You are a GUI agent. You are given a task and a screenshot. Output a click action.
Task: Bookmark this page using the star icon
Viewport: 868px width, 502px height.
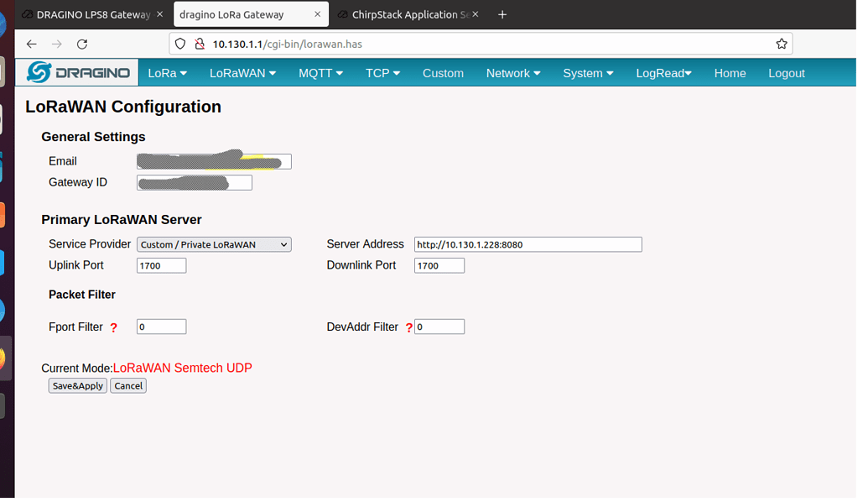781,44
